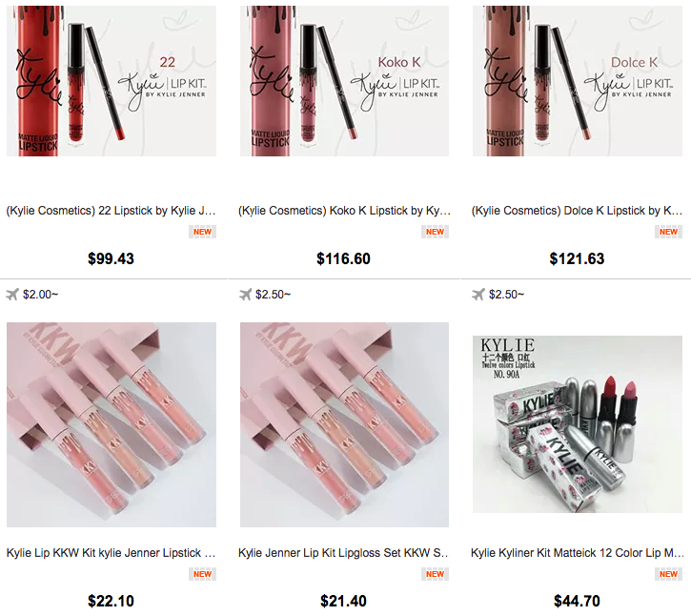Select the Dolce K Lip Kit product image
Viewport: 691px width, 616px height.
[x=578, y=81]
